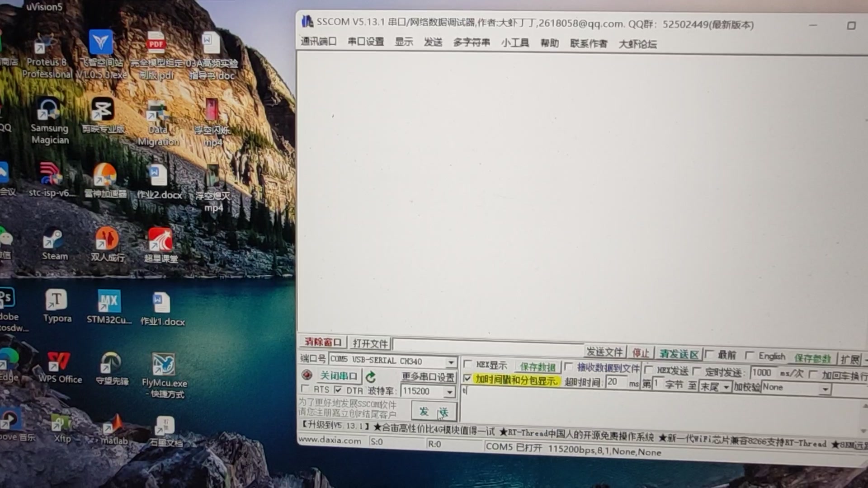The width and height of the screenshot is (868, 488).
Task: Expand the 加校验 None dropdown
Action: pyautogui.click(x=825, y=389)
